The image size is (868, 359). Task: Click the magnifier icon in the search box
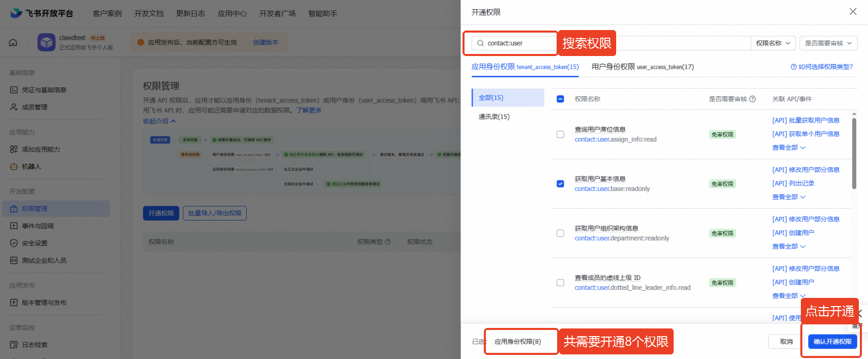pos(480,43)
